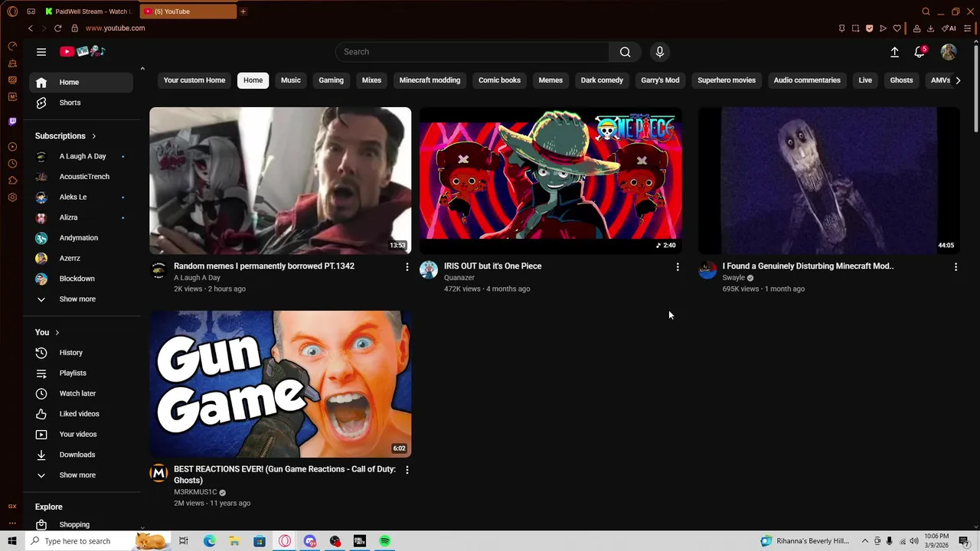
Task: Open the YouTube guide hamburger menu
Action: (x=41, y=52)
